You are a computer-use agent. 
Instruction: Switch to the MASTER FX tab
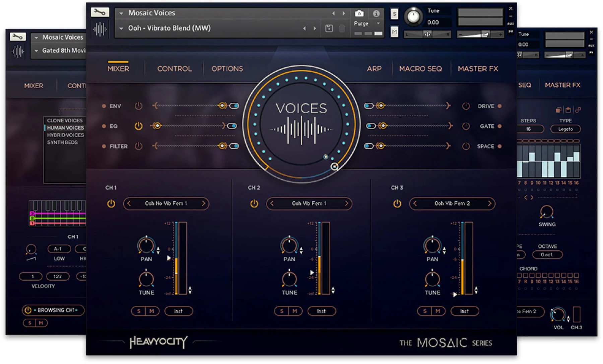pyautogui.click(x=478, y=69)
